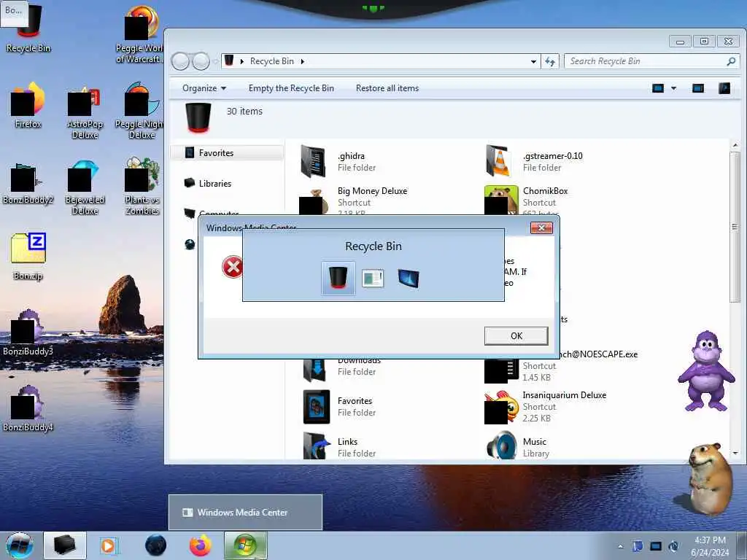Open the view options dropdown arrow
This screenshot has height=560, width=747.
[x=673, y=88]
